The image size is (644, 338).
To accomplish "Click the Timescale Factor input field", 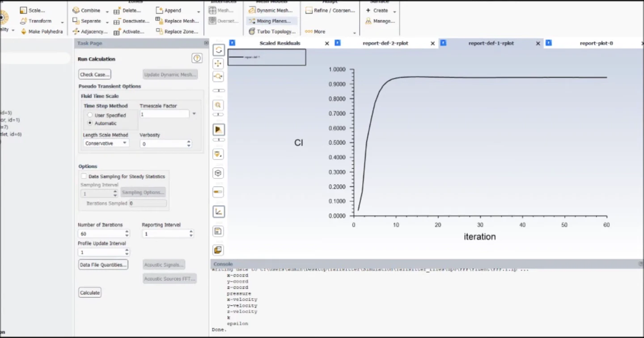I will click(x=164, y=114).
